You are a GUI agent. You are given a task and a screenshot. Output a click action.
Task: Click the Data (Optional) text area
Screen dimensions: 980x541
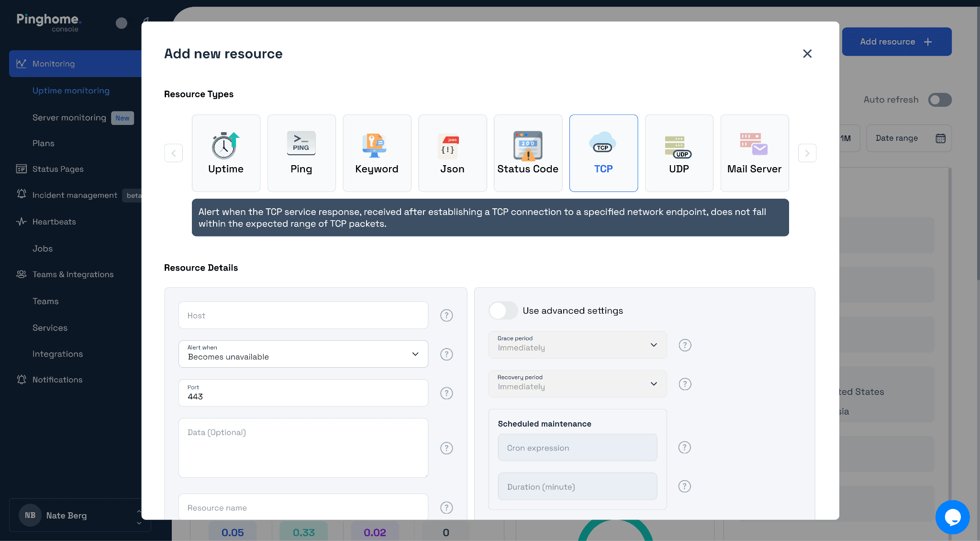(303, 448)
